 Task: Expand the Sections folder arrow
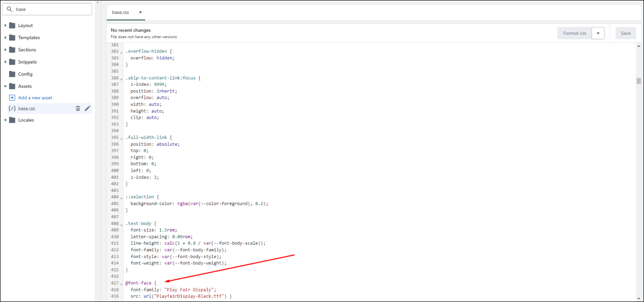pos(5,50)
